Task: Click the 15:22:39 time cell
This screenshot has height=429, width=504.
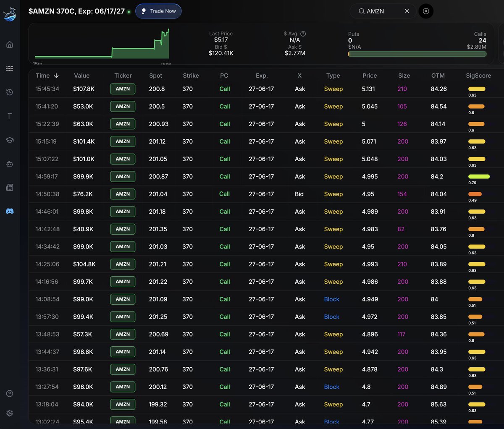Action: click(x=47, y=124)
